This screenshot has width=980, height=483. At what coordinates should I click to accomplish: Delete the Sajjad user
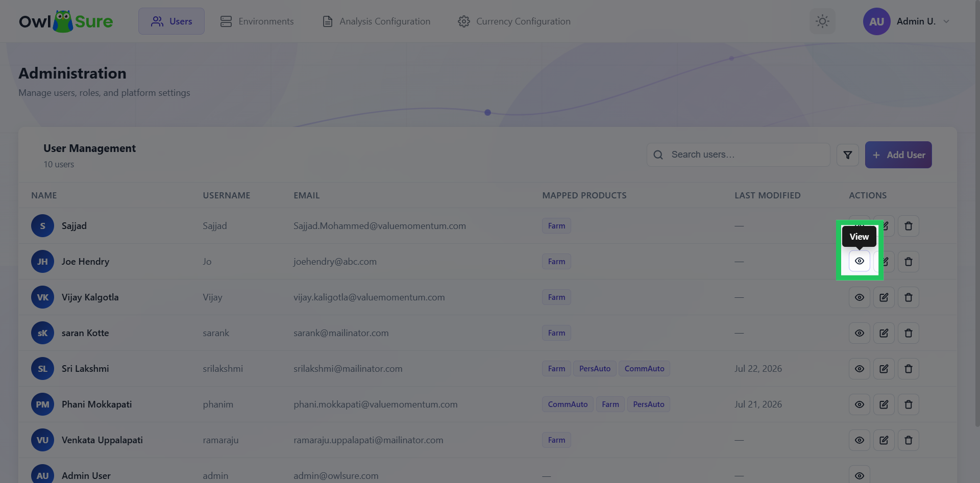point(909,226)
